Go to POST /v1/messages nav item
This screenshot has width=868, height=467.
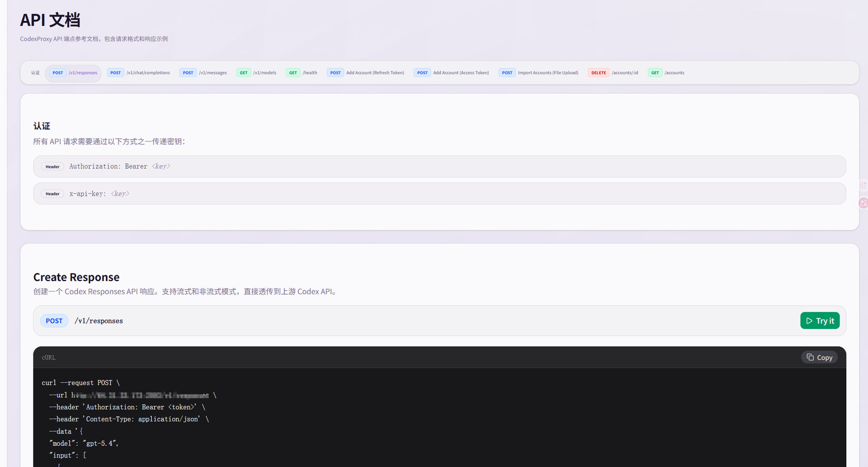pos(203,73)
